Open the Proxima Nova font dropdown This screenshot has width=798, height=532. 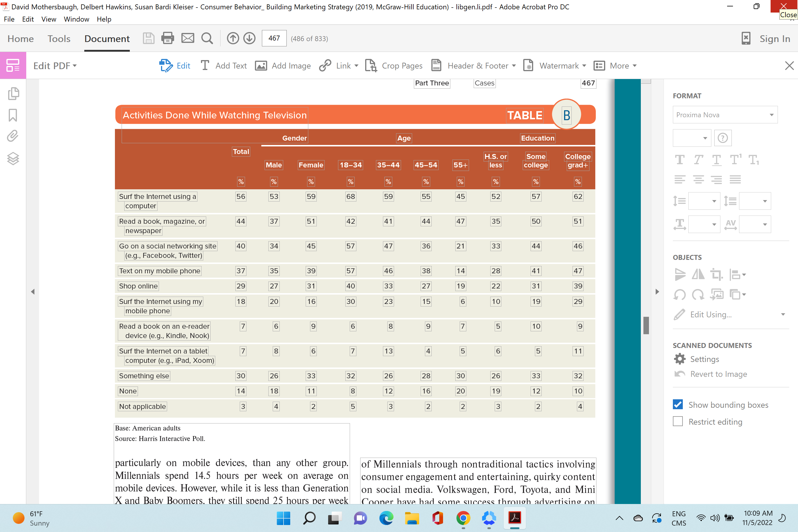[x=725, y=115]
